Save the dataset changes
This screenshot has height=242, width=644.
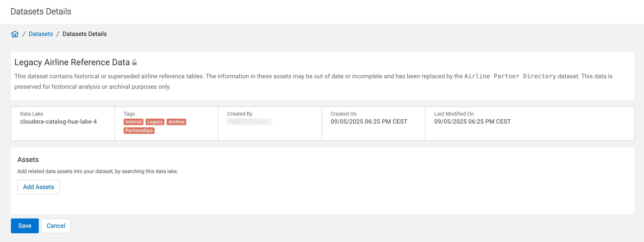tap(25, 226)
